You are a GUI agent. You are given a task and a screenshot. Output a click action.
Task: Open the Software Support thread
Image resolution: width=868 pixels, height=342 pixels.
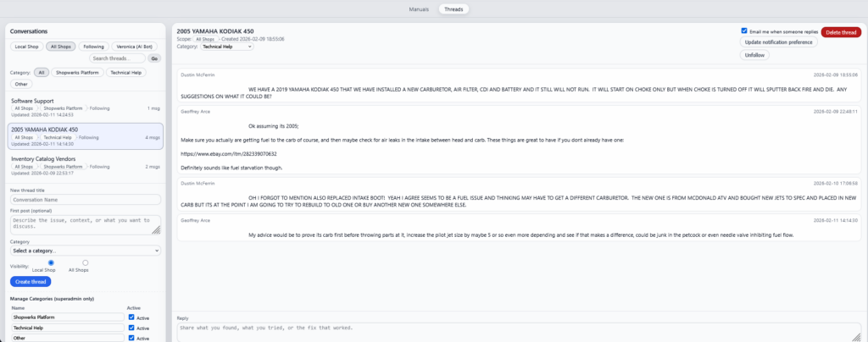(x=34, y=101)
